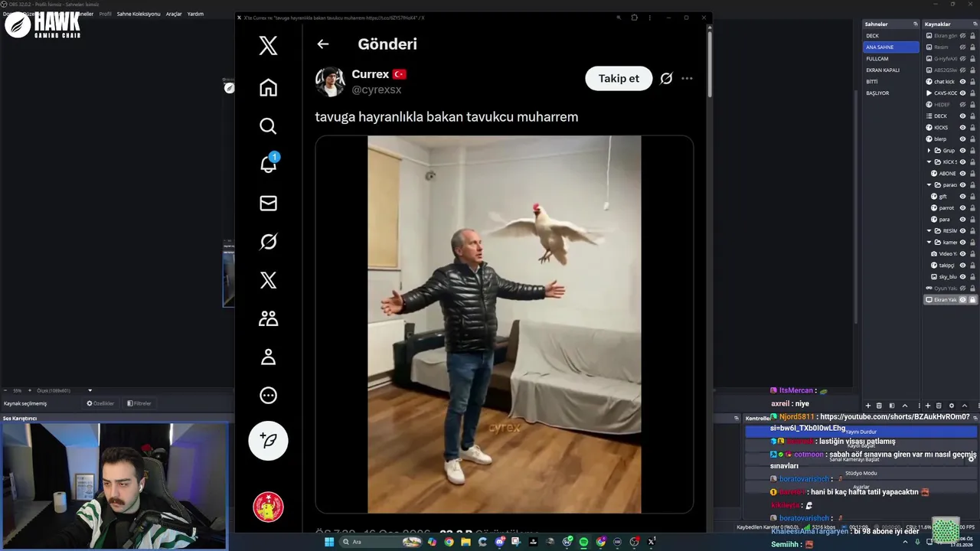Open the More circle icon in X sidebar
Image resolution: width=980 pixels, height=551 pixels.
pyautogui.click(x=268, y=396)
